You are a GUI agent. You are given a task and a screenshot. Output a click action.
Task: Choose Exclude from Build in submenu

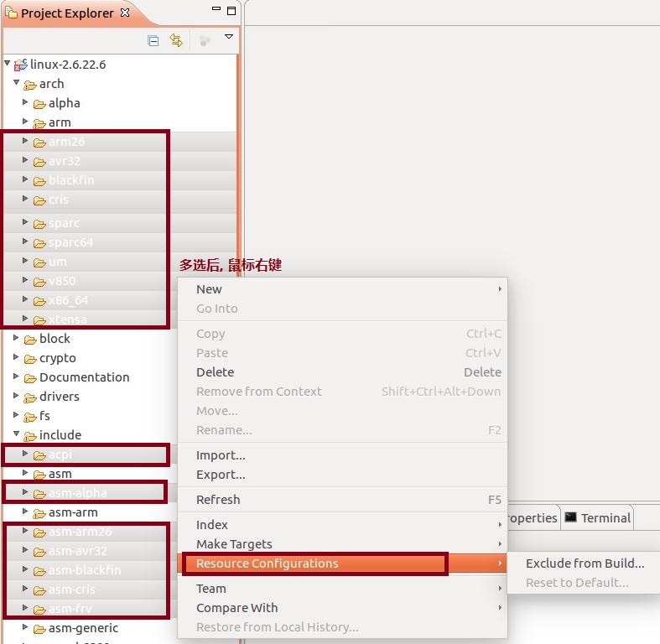point(585,563)
